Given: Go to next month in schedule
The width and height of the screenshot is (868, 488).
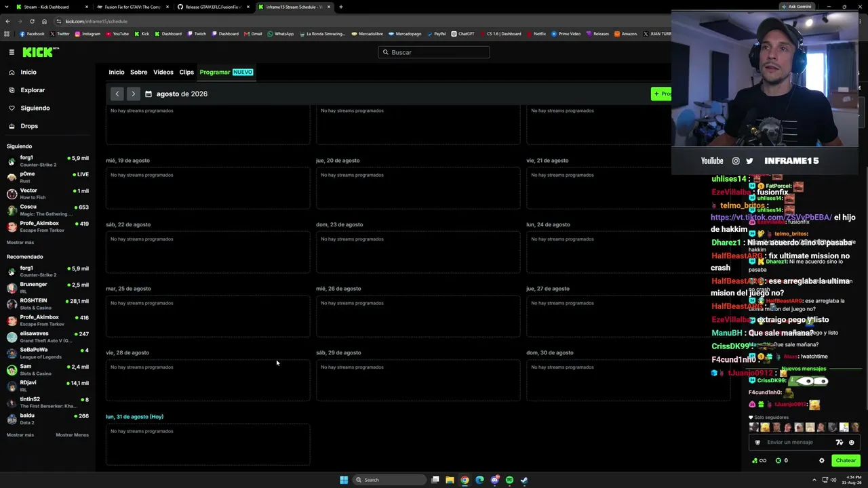Looking at the screenshot, I should pyautogui.click(x=133, y=94).
